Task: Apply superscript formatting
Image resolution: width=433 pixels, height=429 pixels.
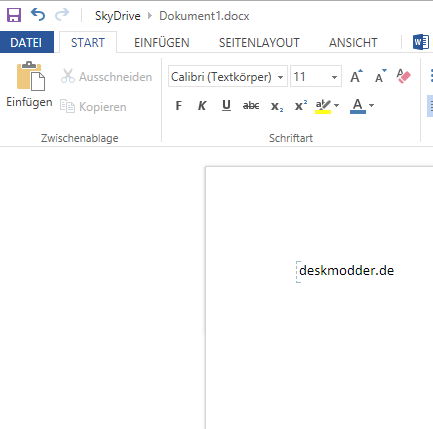Action: click(x=301, y=105)
